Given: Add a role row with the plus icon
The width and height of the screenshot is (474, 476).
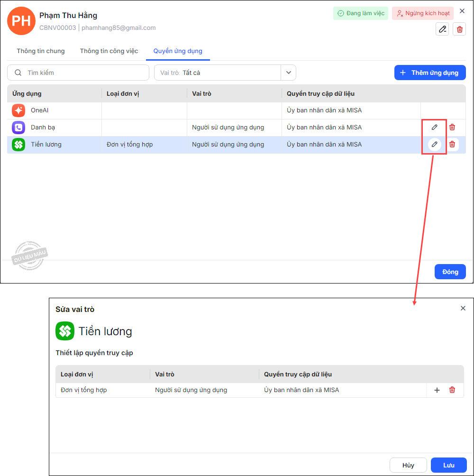Looking at the screenshot, I should [437, 390].
